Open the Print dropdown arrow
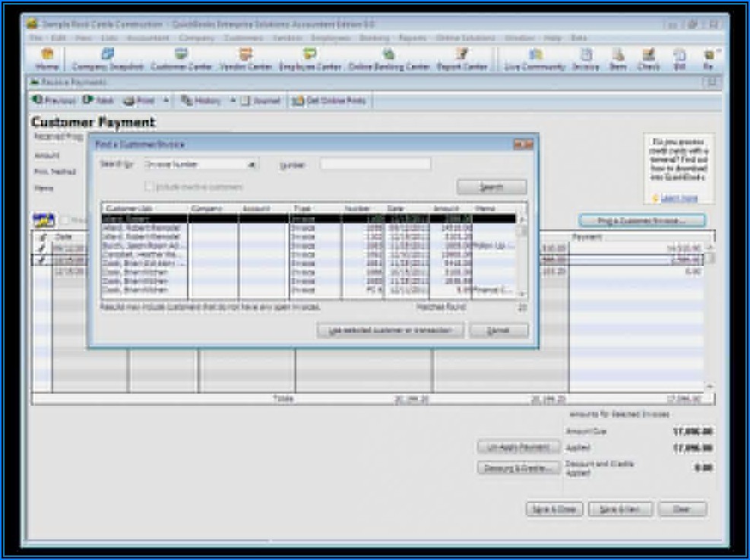 pos(166,100)
